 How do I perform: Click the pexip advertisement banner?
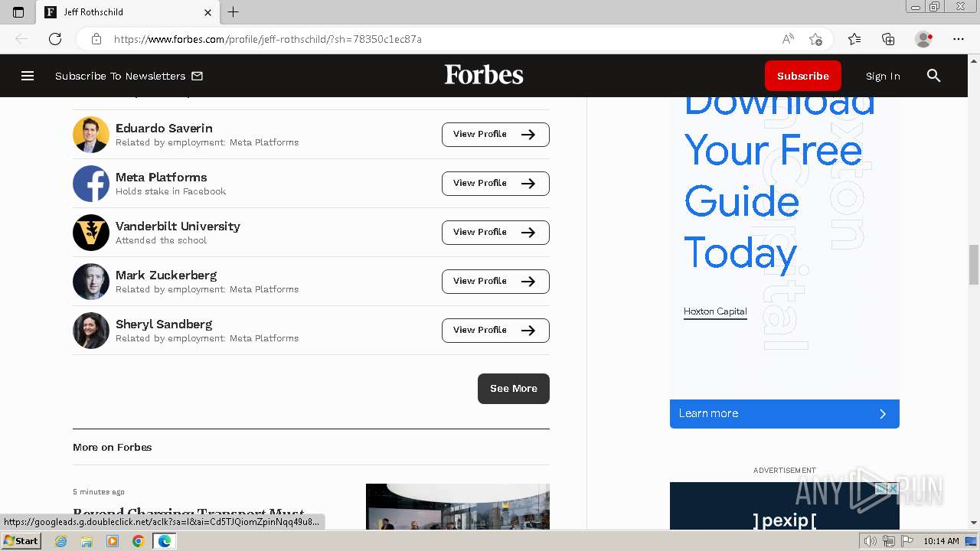(785, 506)
